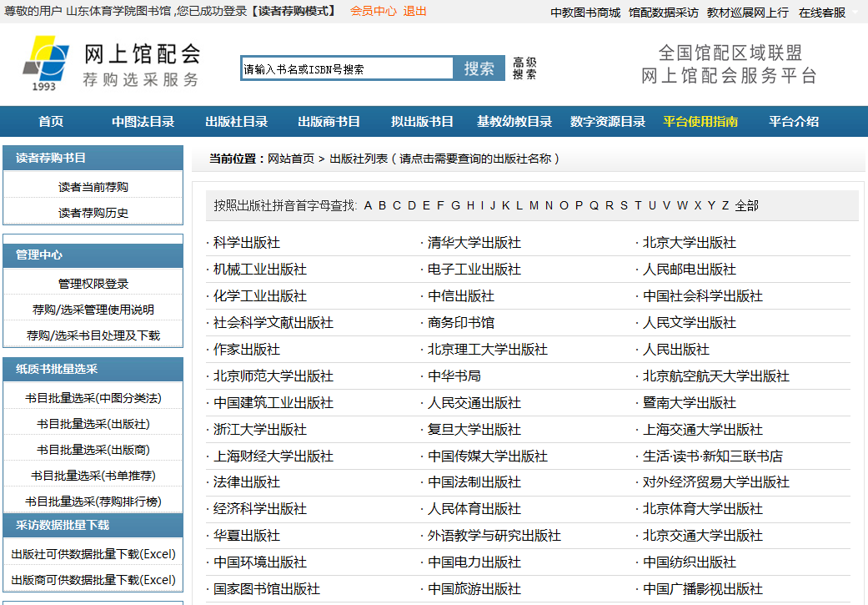
Task: Open 数字资源目录 menu item
Action: 608,122
